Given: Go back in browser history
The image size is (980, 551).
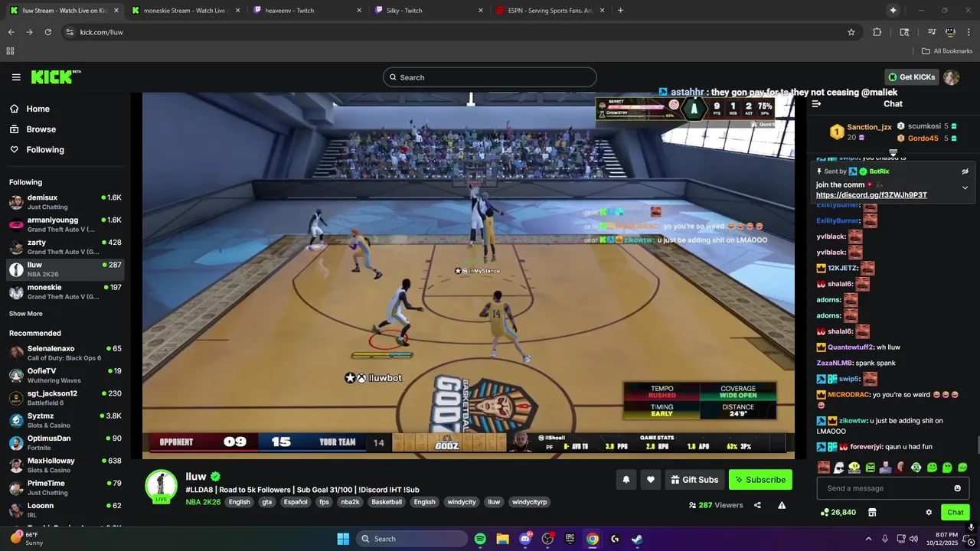Looking at the screenshot, I should pos(11,32).
